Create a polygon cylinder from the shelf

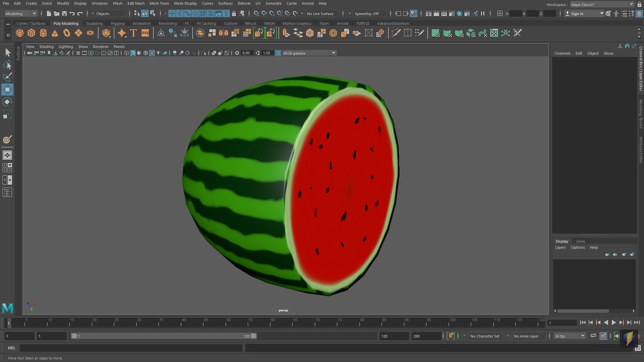pyautogui.click(x=43, y=33)
